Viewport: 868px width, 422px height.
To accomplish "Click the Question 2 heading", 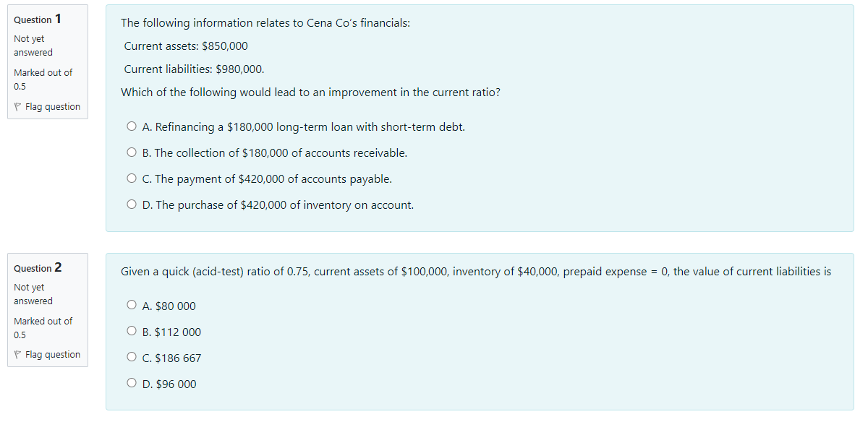I will point(37,268).
